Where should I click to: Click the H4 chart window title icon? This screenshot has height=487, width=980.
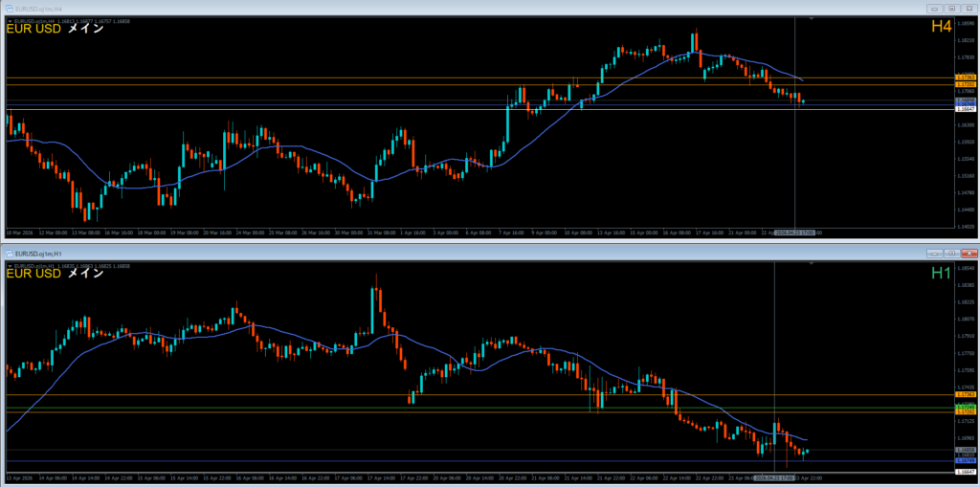(x=9, y=8)
